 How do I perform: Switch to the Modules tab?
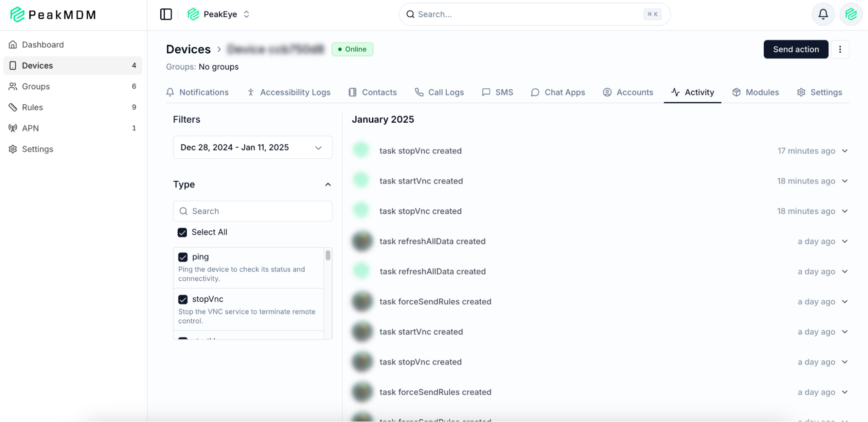pos(756,92)
